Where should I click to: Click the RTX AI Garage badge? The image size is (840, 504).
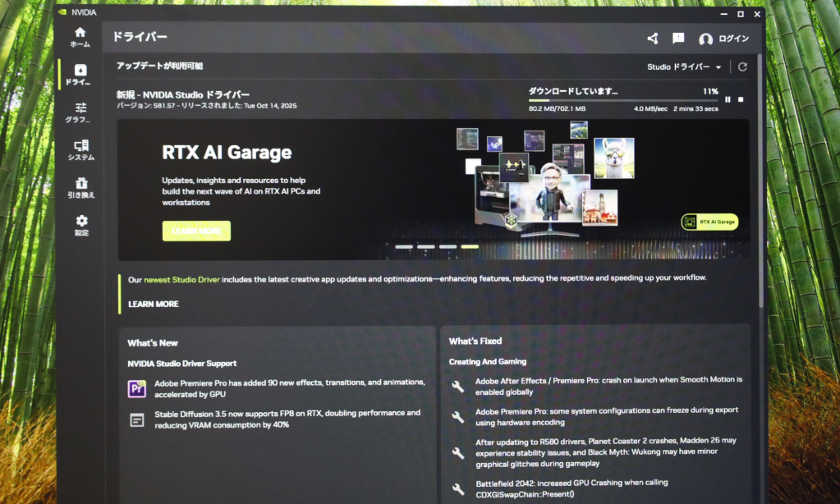click(709, 222)
